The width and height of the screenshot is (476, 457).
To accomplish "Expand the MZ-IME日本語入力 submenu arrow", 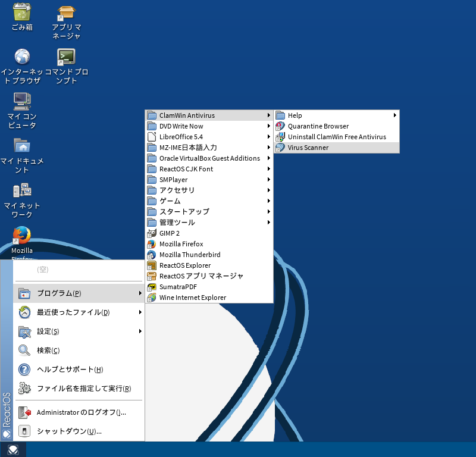I will (x=269, y=147).
